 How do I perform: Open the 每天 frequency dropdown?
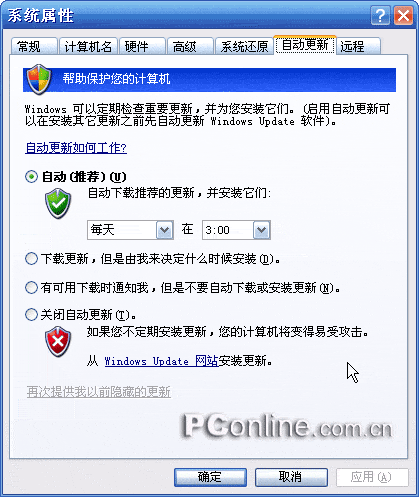(130, 230)
